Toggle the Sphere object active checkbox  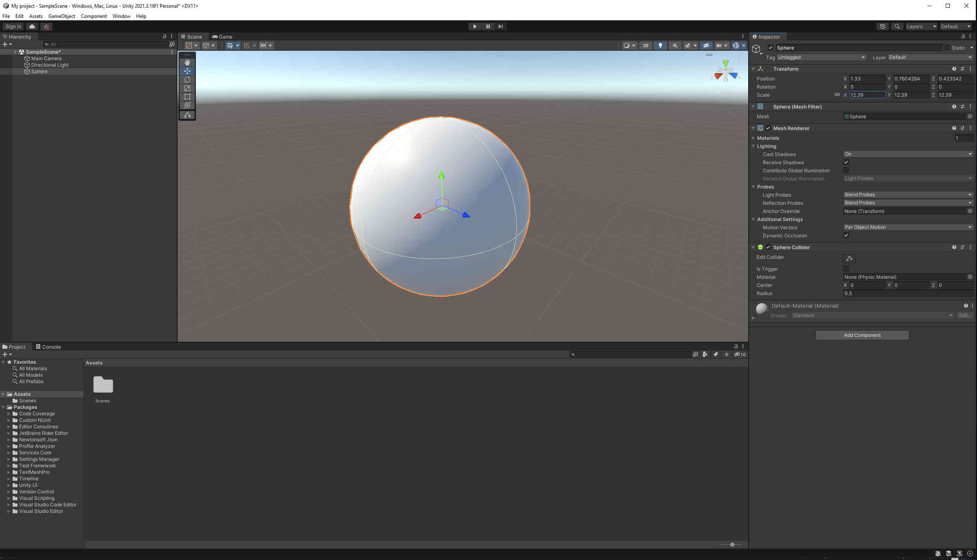tap(770, 48)
